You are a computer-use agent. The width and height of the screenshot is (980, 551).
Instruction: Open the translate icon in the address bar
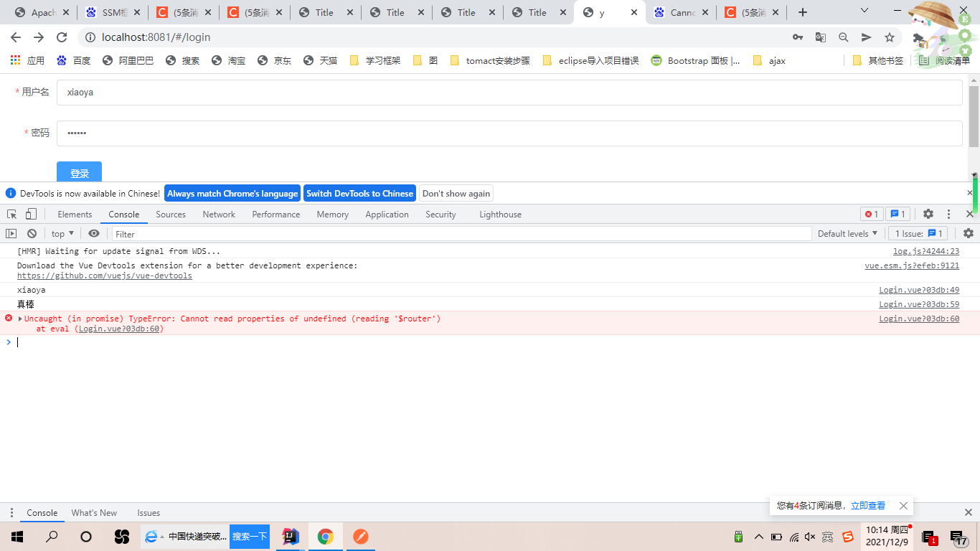[x=820, y=37]
